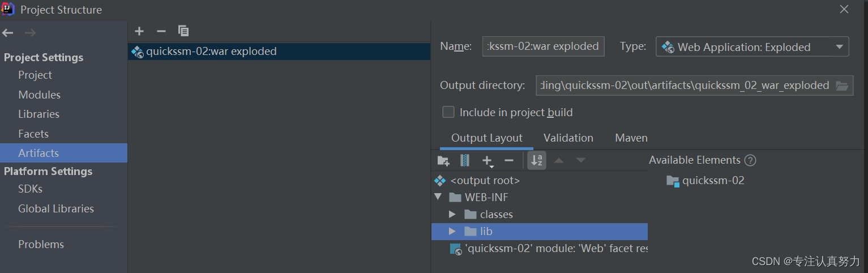Switch to the Maven tab

point(631,138)
